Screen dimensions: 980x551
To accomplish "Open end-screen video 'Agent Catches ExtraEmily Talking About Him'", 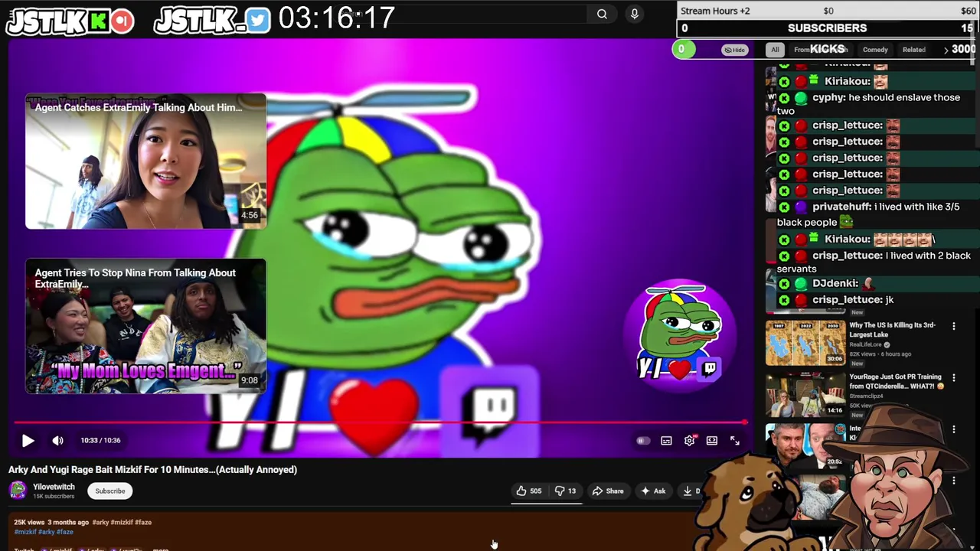I will [145, 161].
